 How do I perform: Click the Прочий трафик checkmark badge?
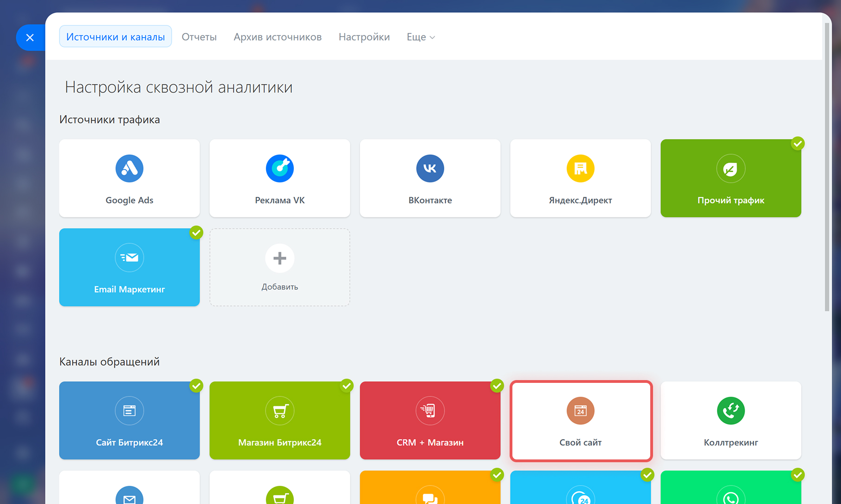pyautogui.click(x=798, y=143)
